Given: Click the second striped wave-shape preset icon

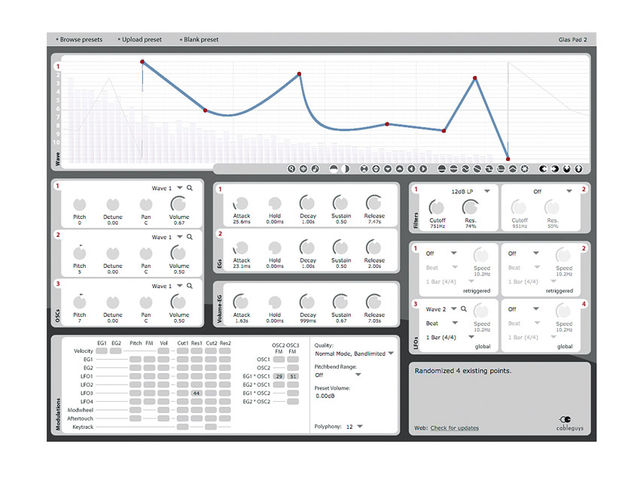Looking at the screenshot, I should 453,169.
